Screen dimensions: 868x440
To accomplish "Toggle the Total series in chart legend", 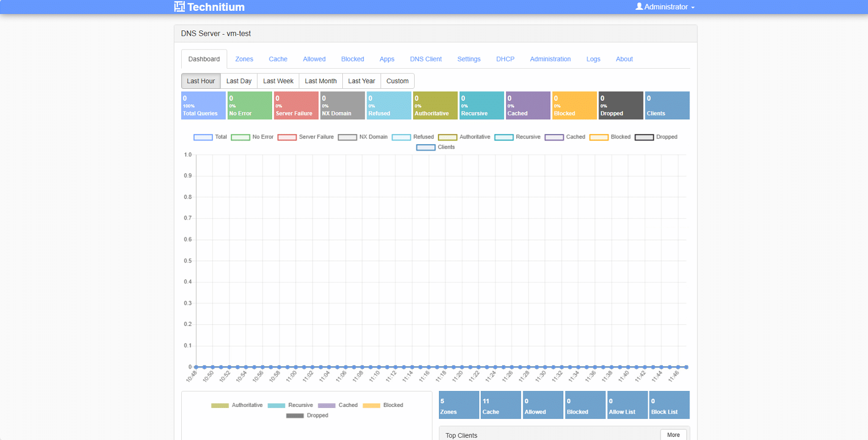I will (203, 137).
